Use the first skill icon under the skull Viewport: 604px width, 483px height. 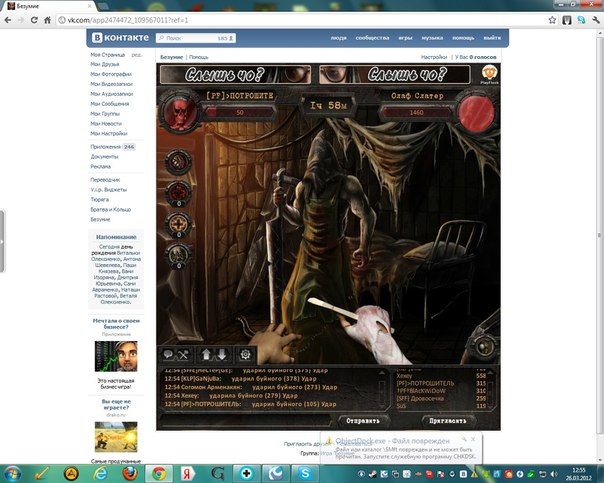(178, 162)
